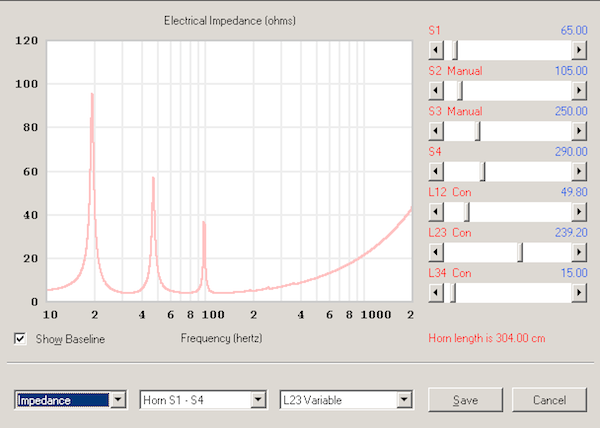Click the S1 slider thumb
The image size is (600, 428).
pos(455,50)
